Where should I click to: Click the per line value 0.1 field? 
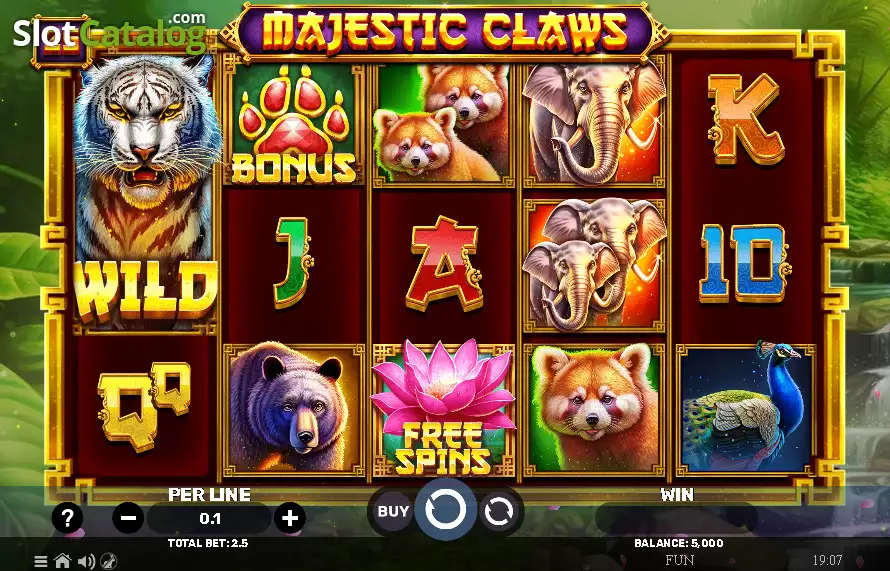(x=210, y=518)
